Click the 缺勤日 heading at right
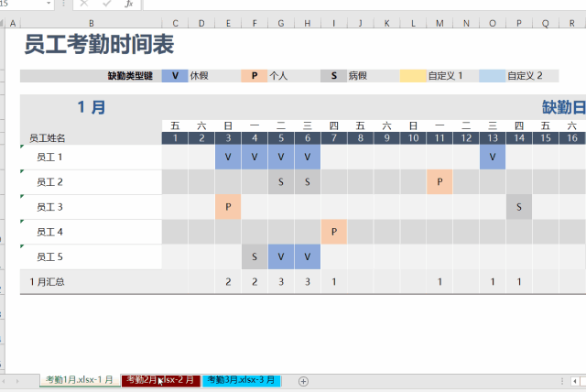586x392 pixels. 564,107
